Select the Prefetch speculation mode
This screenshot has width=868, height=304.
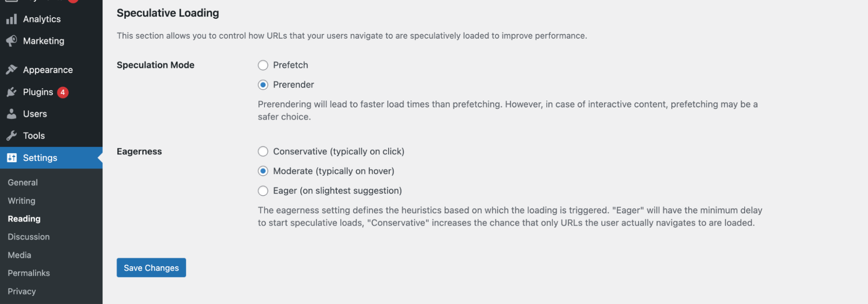(x=263, y=65)
